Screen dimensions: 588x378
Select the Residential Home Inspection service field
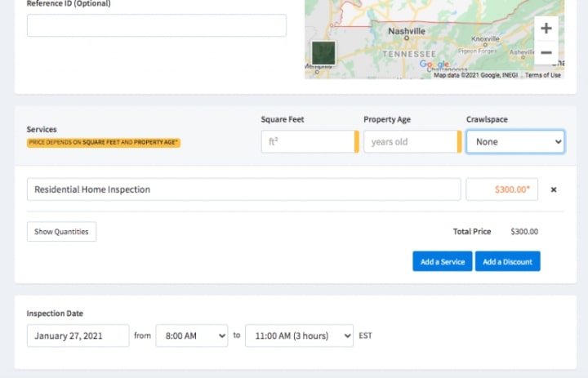(x=243, y=189)
